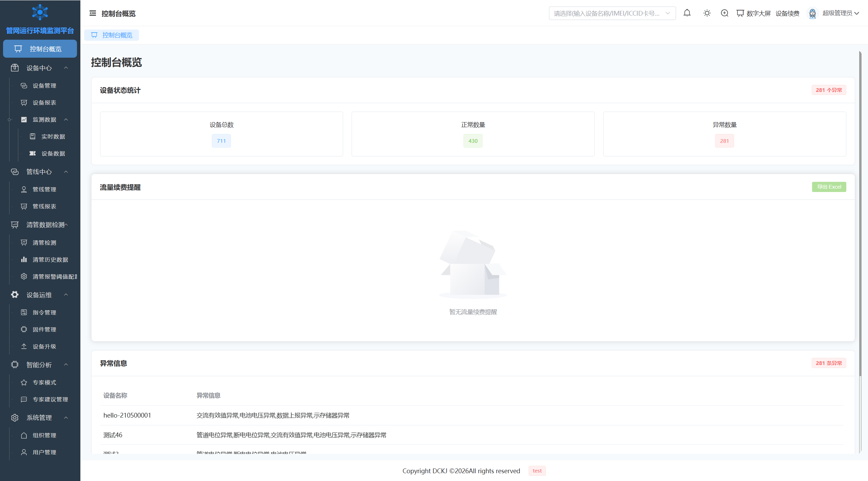This screenshot has width=868, height=481.
Task: Open 实时数据 sidebar entry
Action: coord(53,136)
